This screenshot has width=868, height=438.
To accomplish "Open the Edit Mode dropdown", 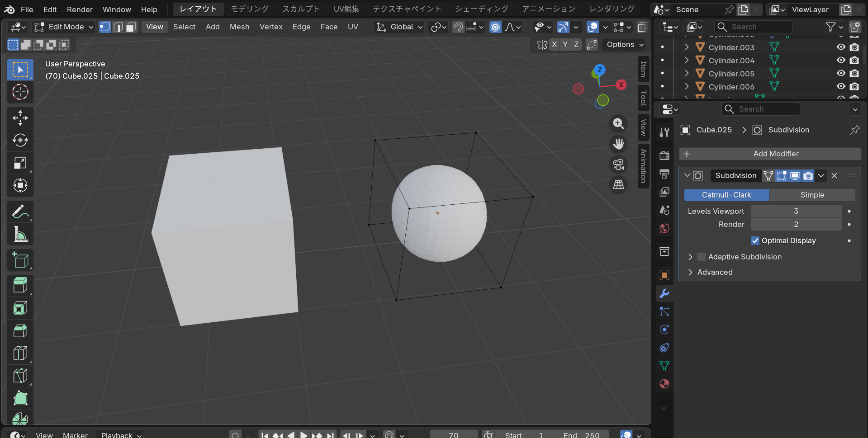I will click(64, 27).
